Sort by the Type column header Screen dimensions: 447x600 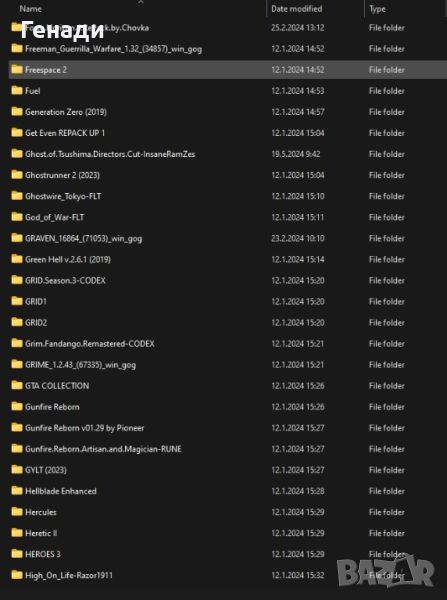pyautogui.click(x=377, y=8)
